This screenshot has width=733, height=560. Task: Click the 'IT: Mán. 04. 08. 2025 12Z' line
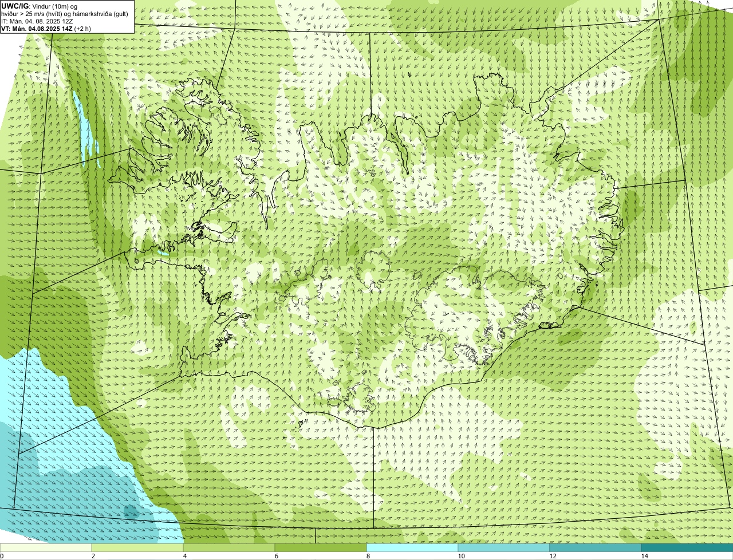pos(37,21)
